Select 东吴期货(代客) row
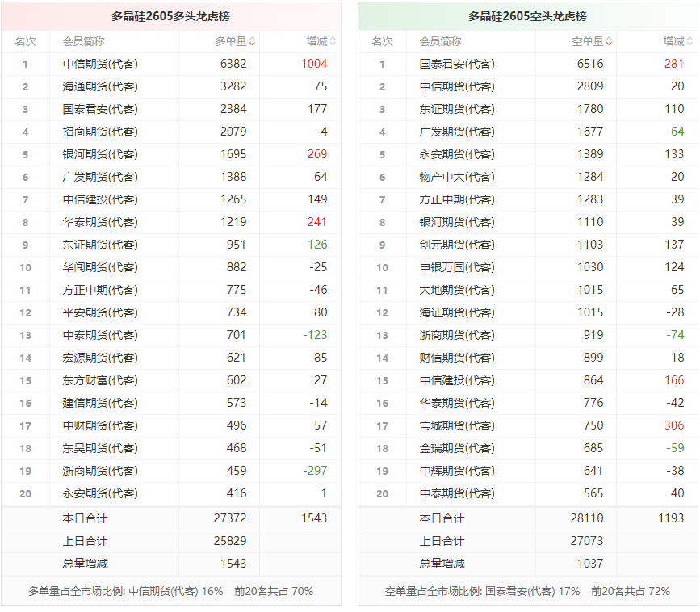Viewport: 700px width, 612px height. pos(171,449)
